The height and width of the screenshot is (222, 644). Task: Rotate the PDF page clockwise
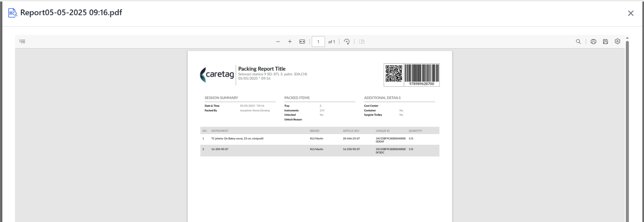click(347, 42)
